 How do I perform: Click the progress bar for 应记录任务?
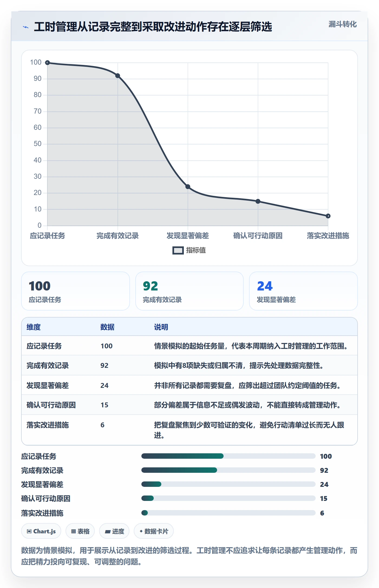pos(228,456)
